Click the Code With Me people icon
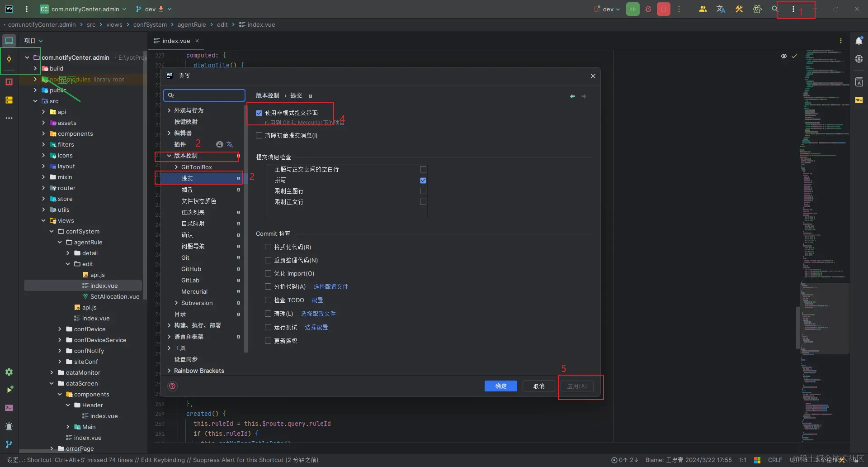Screen dimensions: 868x467 pos(703,9)
